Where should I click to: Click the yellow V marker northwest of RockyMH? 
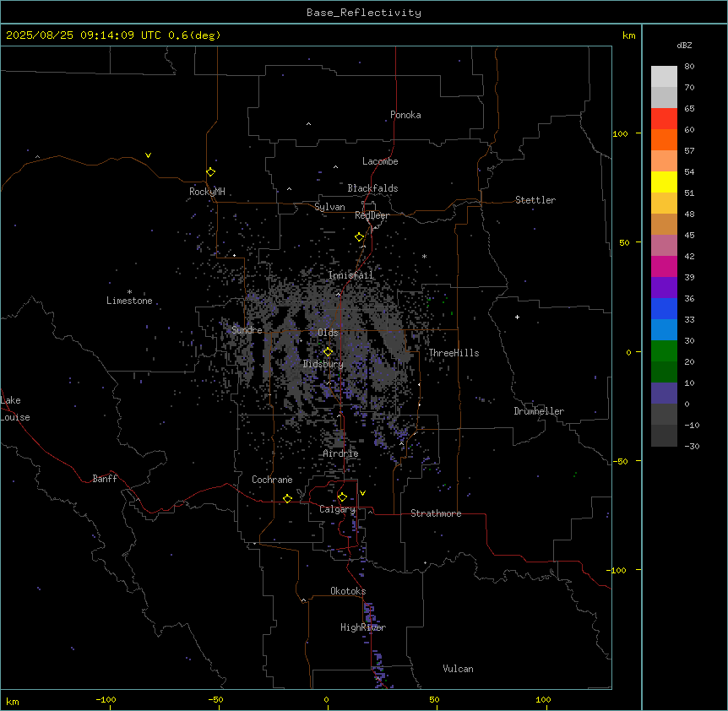coord(148,155)
